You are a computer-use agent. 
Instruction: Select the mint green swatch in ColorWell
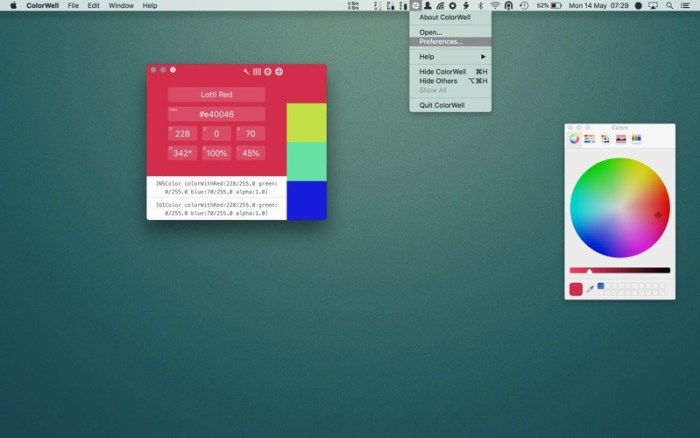click(306, 162)
